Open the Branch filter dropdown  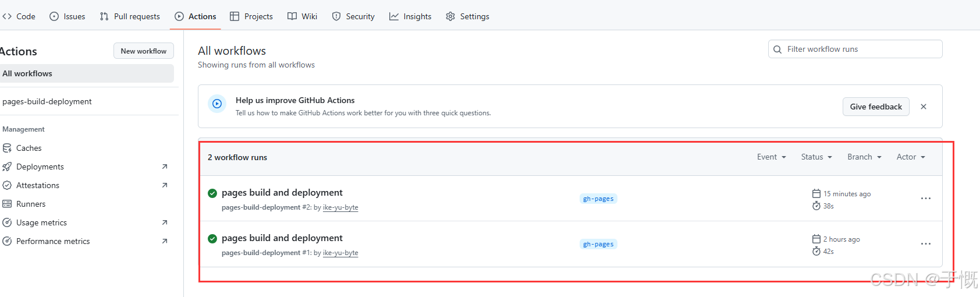[x=865, y=157]
